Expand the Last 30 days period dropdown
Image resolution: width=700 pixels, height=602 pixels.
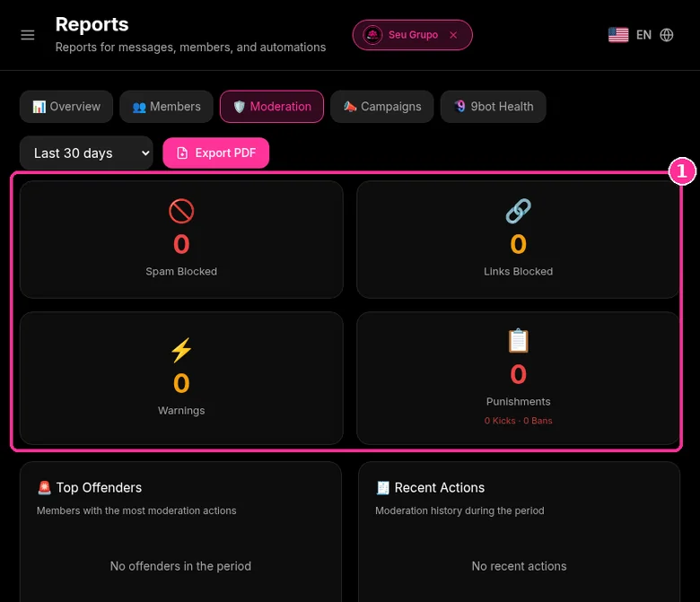(86, 153)
